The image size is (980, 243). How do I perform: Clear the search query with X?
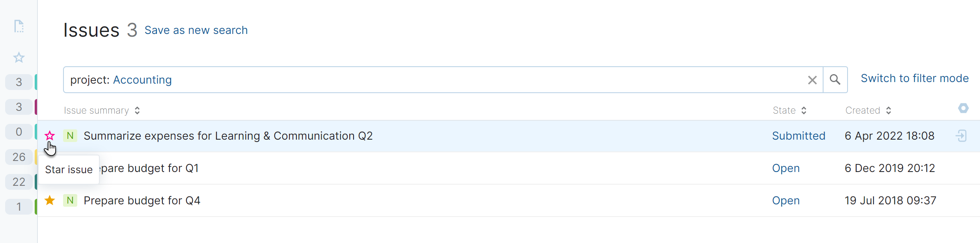tap(812, 80)
